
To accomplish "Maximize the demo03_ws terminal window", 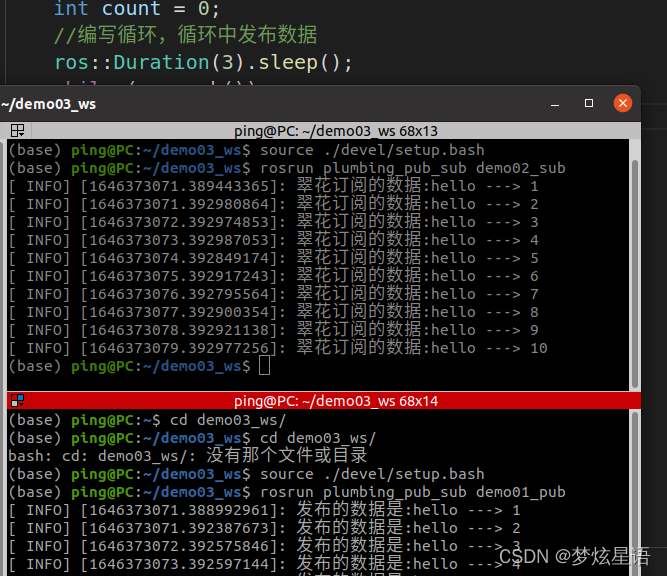I will point(589,103).
